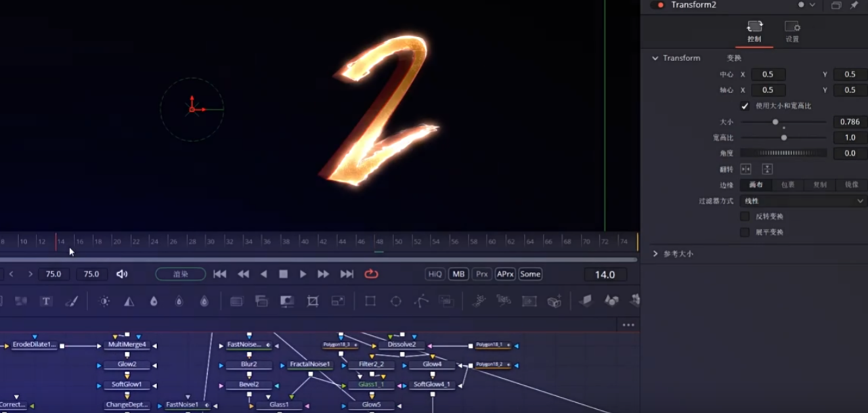Pin the Transform2 inspector panel
868x413 pixels.
click(x=854, y=5)
